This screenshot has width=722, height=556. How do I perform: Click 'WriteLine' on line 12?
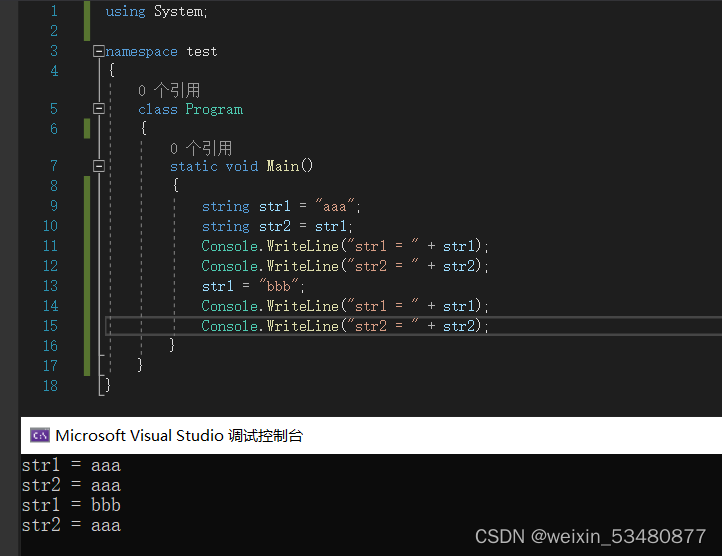click(303, 266)
